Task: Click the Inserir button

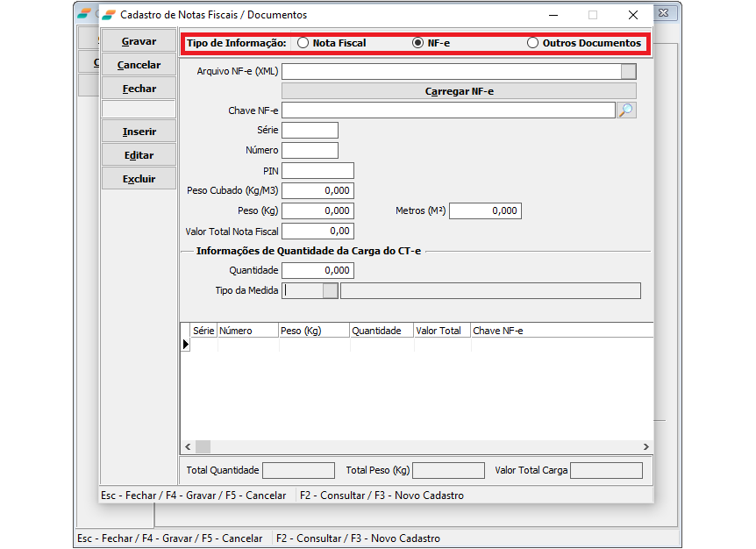Action: coord(139,132)
